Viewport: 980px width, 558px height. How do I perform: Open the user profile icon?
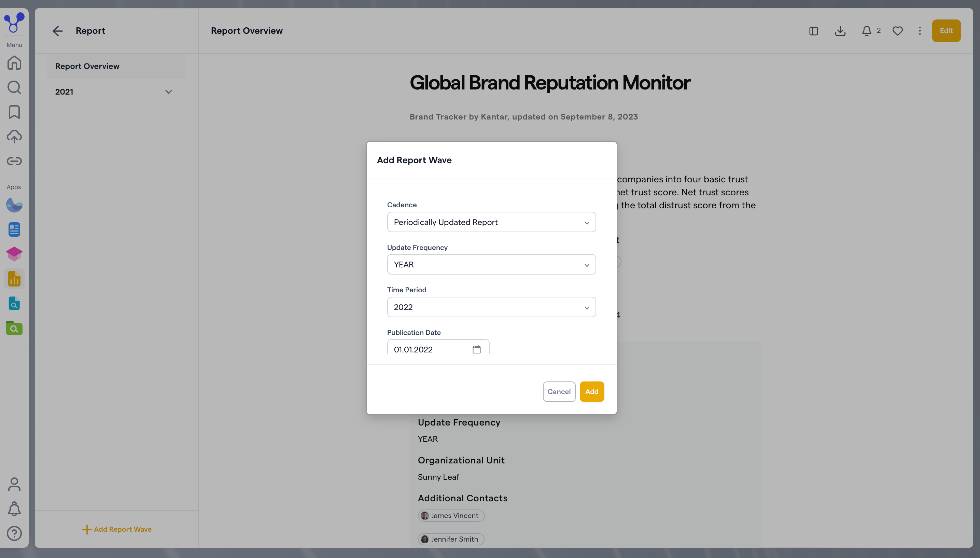tap(14, 485)
